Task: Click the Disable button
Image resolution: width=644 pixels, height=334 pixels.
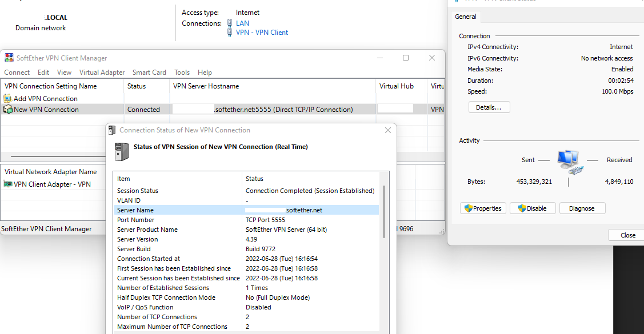Action: pos(533,208)
